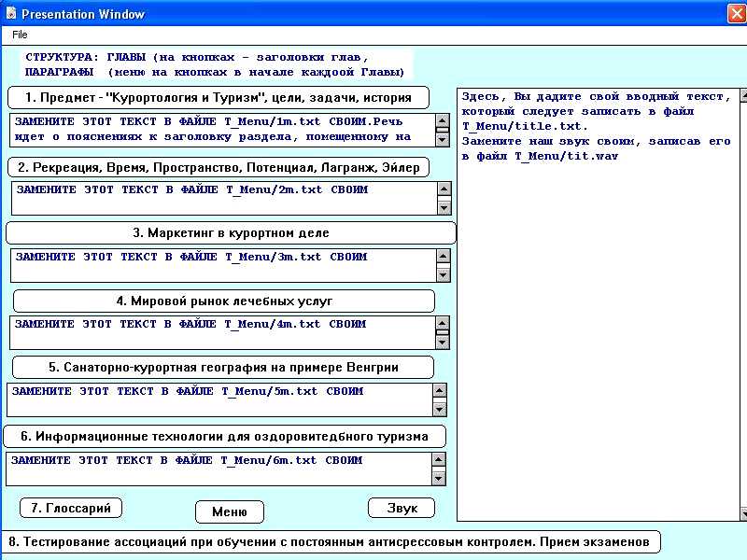Open chapter 2 Рекреация, Время, Пространство
The width and height of the screenshot is (747, 560).
click(x=219, y=167)
